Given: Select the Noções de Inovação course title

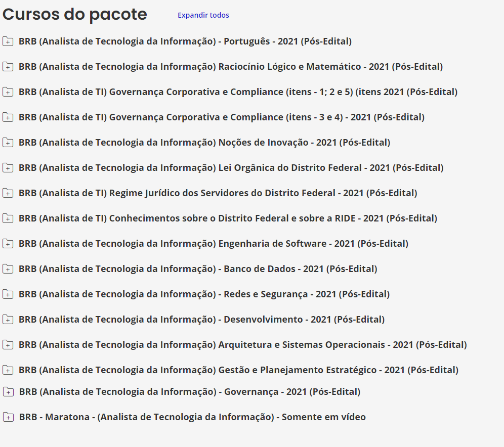Looking at the screenshot, I should (204, 143).
